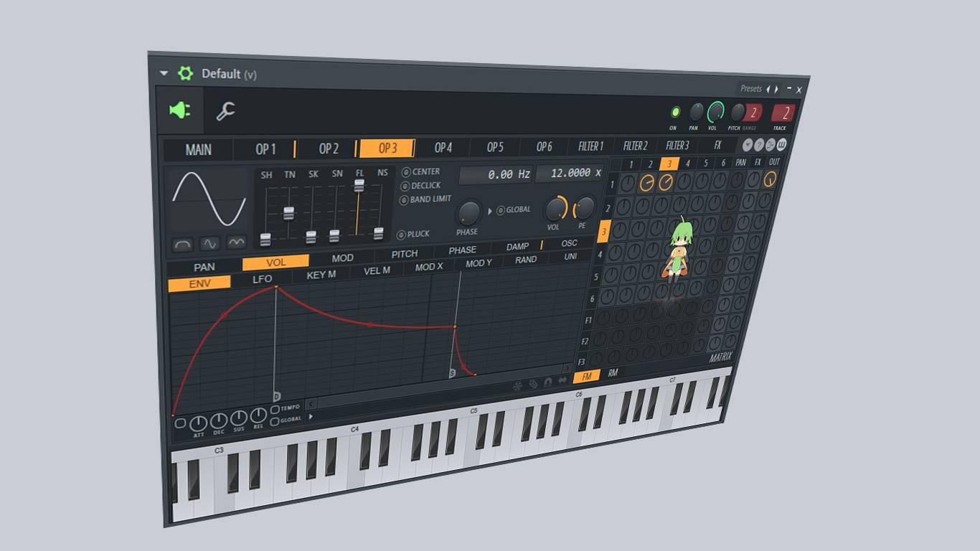This screenshot has height=551, width=980.
Task: Click the channel VOL knob with green ring
Action: (x=715, y=112)
